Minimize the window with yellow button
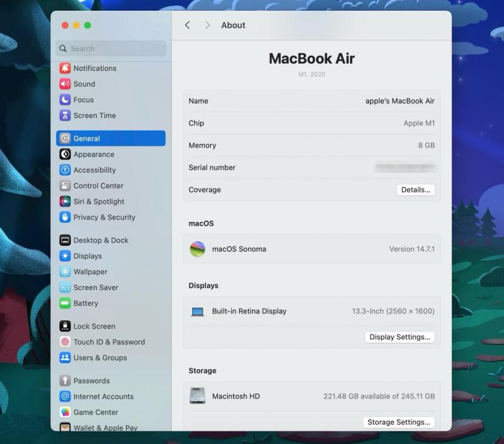The width and height of the screenshot is (504, 444). pyautogui.click(x=76, y=25)
